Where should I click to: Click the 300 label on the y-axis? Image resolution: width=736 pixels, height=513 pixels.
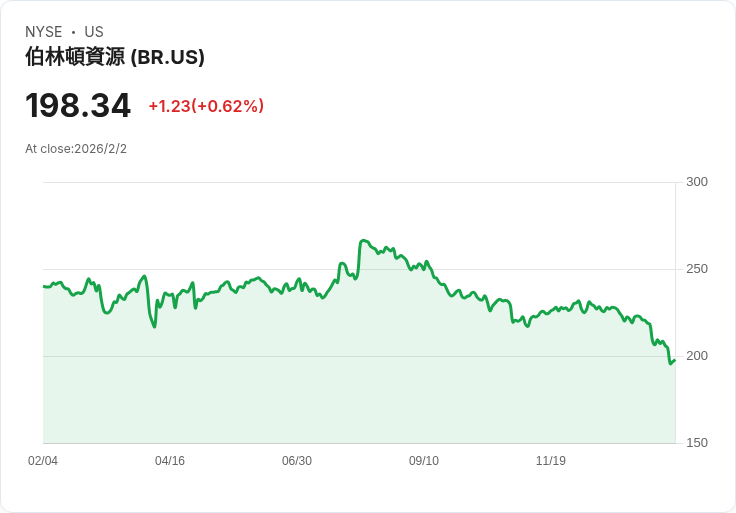[x=697, y=182]
